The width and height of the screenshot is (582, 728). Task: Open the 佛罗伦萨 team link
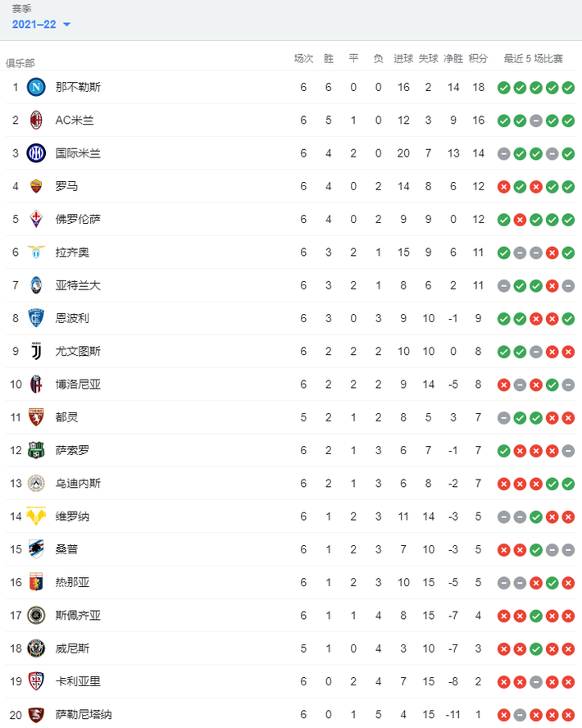coord(78,219)
